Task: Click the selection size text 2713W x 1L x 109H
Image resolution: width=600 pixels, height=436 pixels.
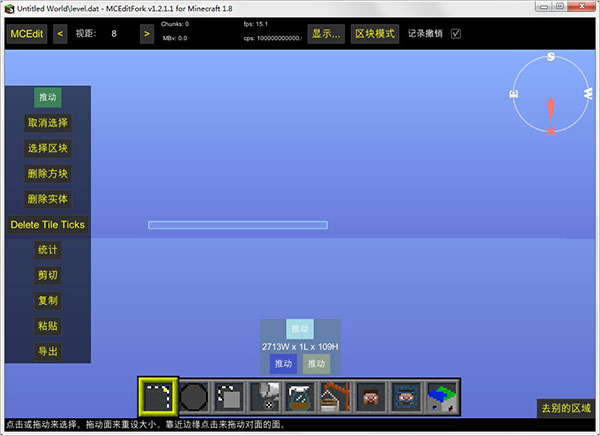Action: tap(300, 347)
